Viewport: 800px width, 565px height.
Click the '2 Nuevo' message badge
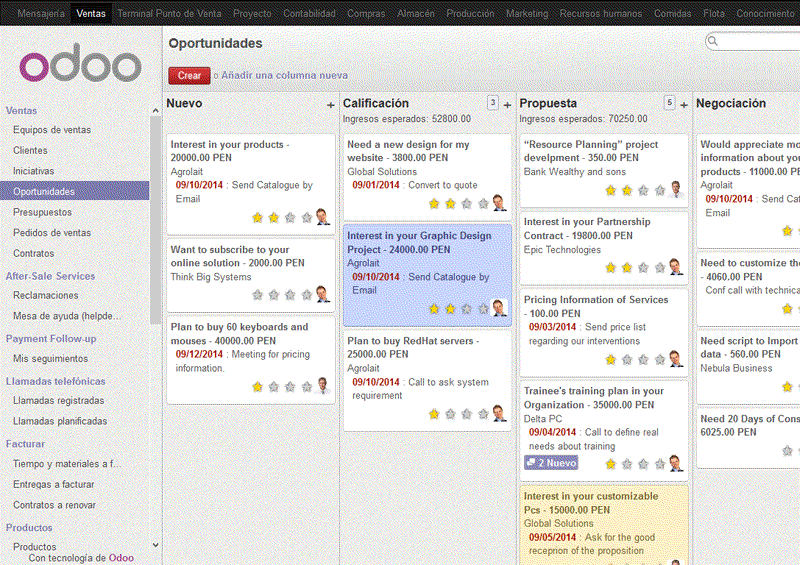click(551, 463)
